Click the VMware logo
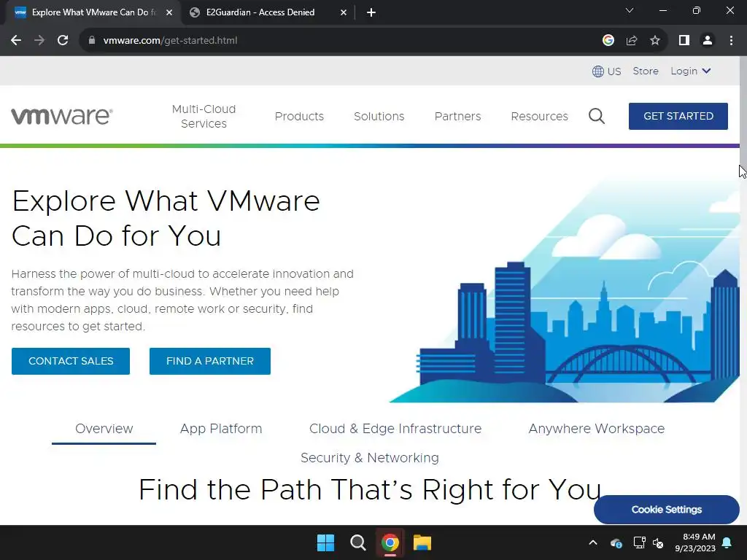Viewport: 747px width, 560px height. point(62,116)
